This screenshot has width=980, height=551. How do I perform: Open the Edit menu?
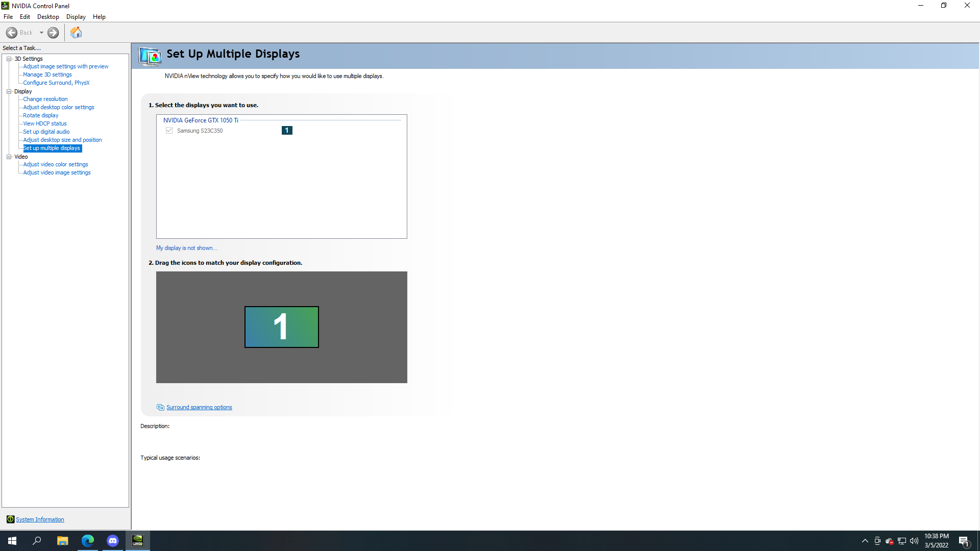[x=25, y=17]
